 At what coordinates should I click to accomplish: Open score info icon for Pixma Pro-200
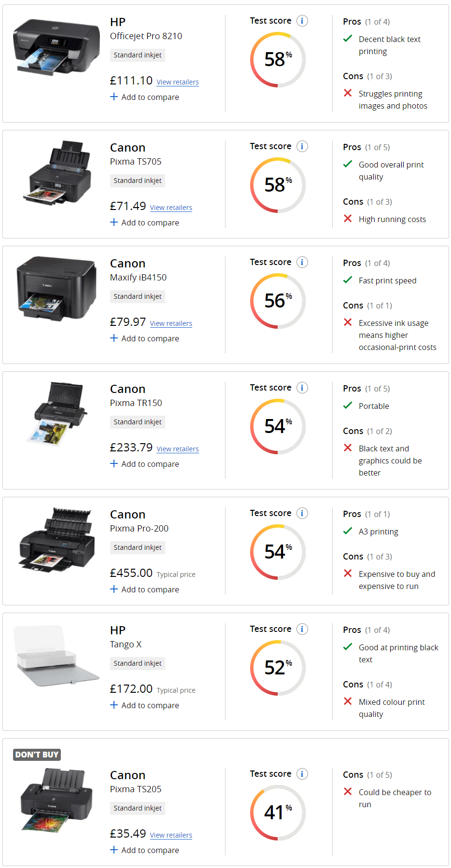(x=302, y=513)
